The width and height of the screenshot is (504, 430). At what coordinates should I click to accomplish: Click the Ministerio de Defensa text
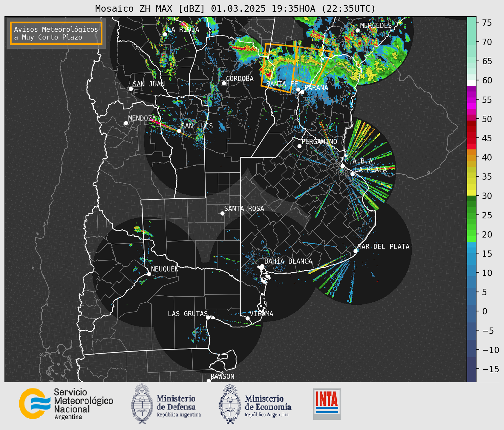click(x=179, y=406)
